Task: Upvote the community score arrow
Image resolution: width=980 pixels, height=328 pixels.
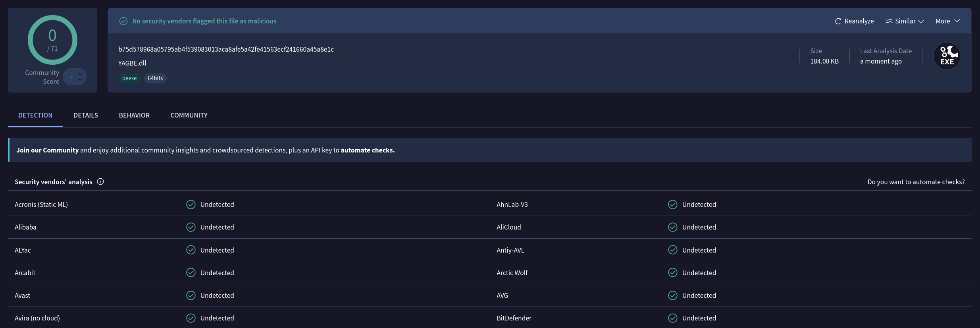Action: [x=80, y=73]
